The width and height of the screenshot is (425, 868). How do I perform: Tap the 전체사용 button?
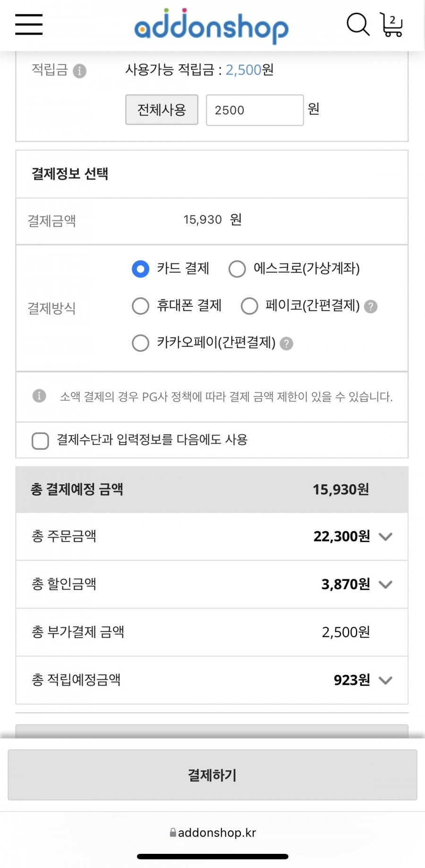(161, 110)
